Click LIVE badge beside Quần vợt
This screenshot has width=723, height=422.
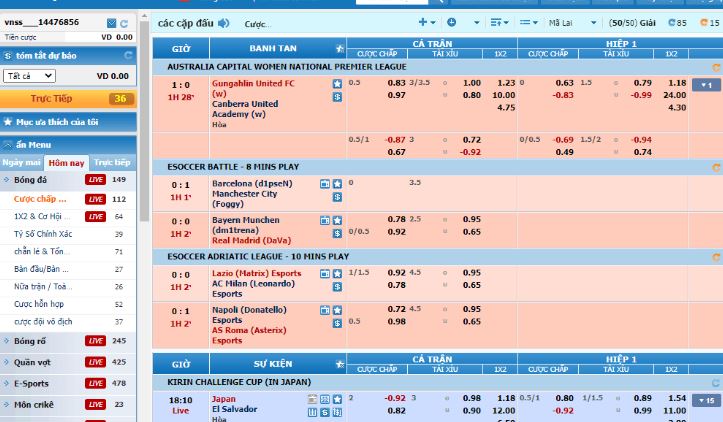coord(95,363)
